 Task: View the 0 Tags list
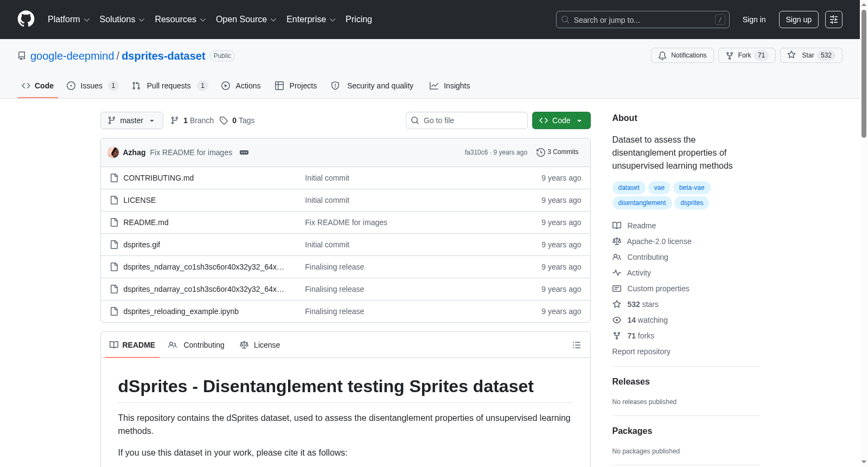237,120
